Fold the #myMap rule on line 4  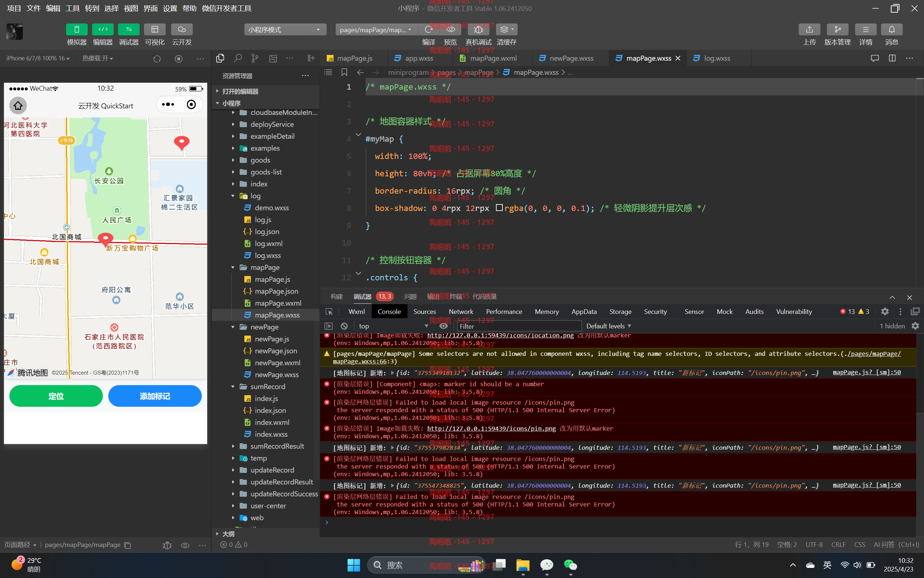pos(358,134)
